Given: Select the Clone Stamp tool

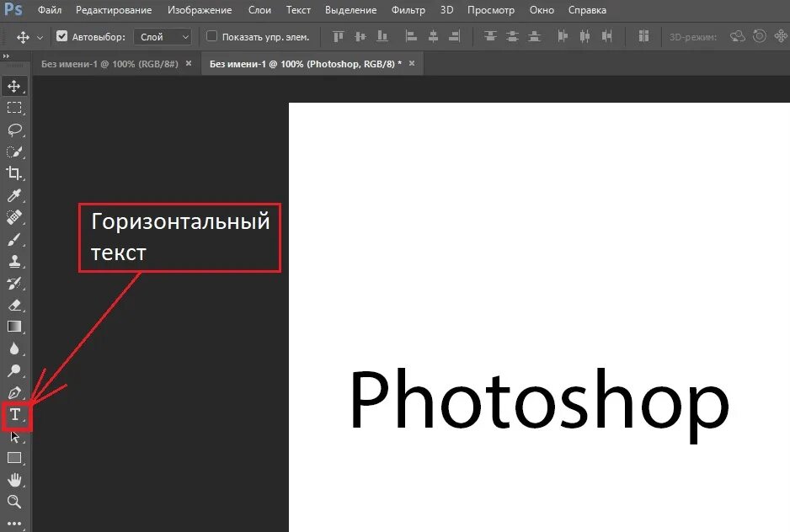Looking at the screenshot, I should (x=14, y=261).
